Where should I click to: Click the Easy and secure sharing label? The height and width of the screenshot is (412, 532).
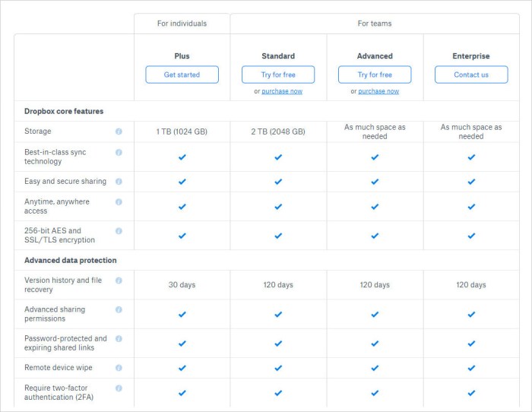pos(65,182)
